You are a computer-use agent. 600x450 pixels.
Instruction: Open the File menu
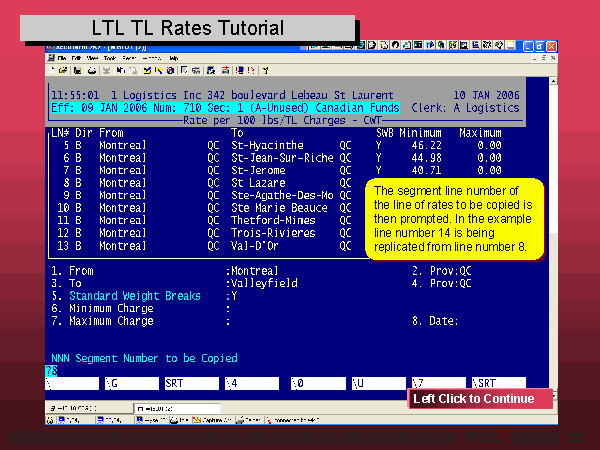click(62, 59)
